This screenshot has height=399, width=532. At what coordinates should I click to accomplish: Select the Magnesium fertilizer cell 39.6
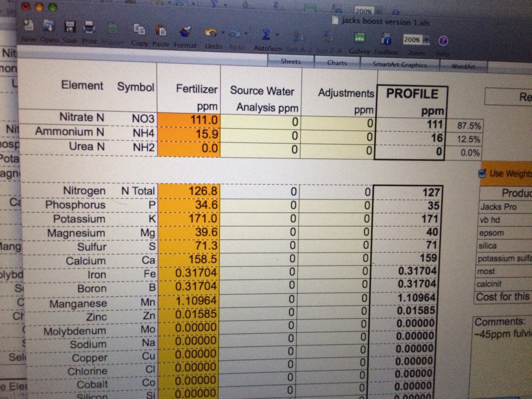(x=188, y=233)
